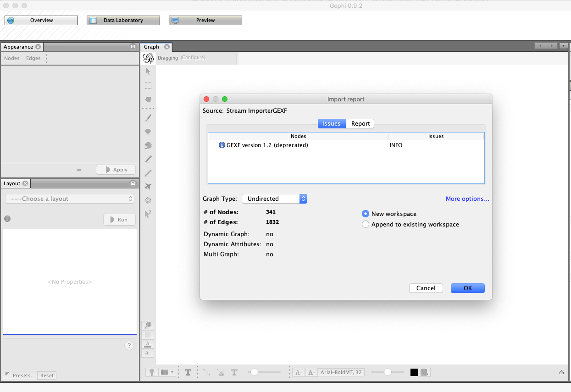Click the Overview globe icon
This screenshot has width=571, height=392.
click(x=11, y=20)
